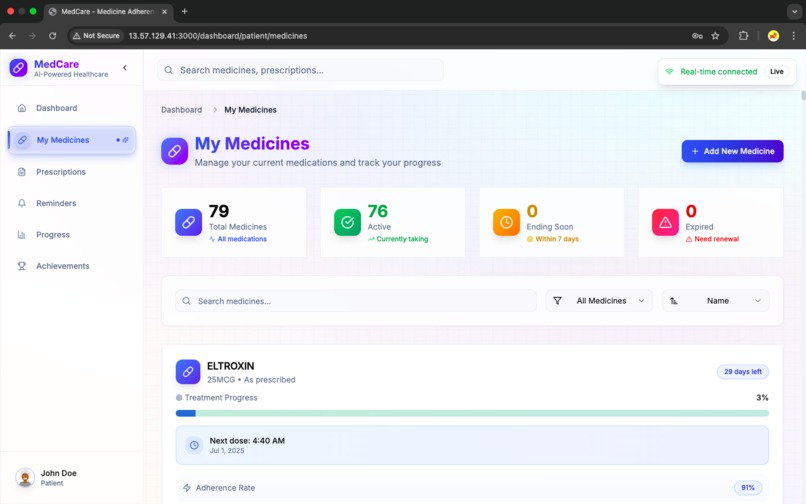Click the 29 days left badge
The height and width of the screenshot is (504, 806).
(x=743, y=372)
